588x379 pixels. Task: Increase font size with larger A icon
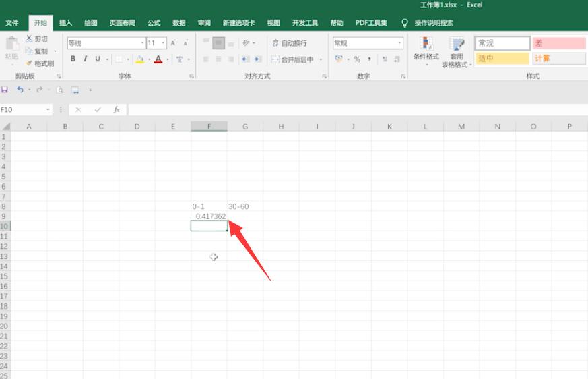tap(173, 42)
